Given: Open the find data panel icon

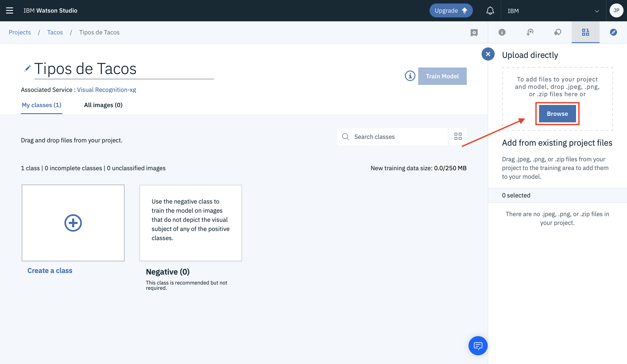Looking at the screenshot, I should point(585,32).
